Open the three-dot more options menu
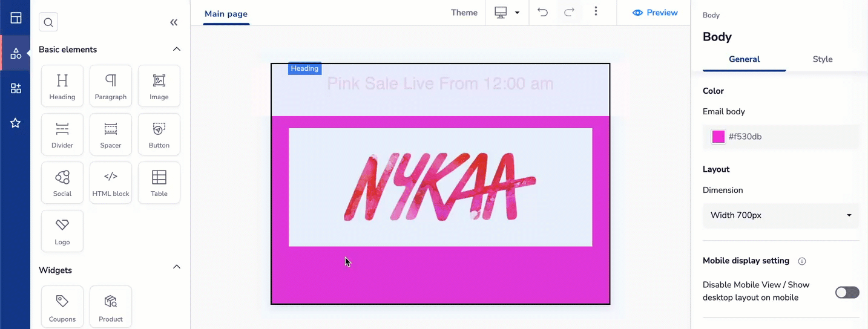Image resolution: width=868 pixels, height=329 pixels. coord(596,11)
